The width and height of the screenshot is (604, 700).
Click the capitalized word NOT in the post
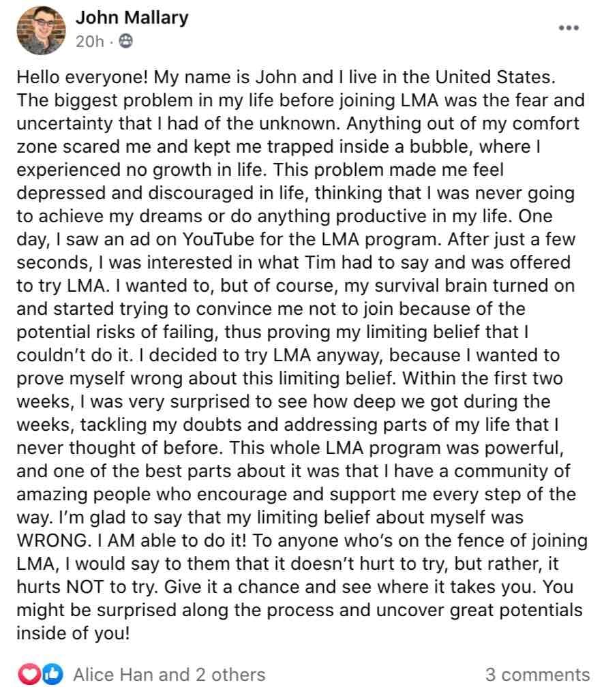pyautogui.click(x=85, y=587)
